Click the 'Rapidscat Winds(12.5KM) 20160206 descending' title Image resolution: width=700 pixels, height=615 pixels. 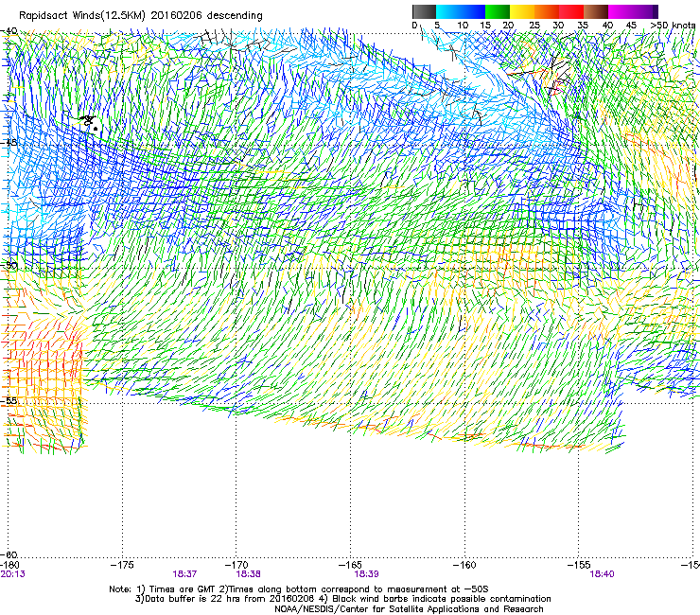click(x=141, y=16)
